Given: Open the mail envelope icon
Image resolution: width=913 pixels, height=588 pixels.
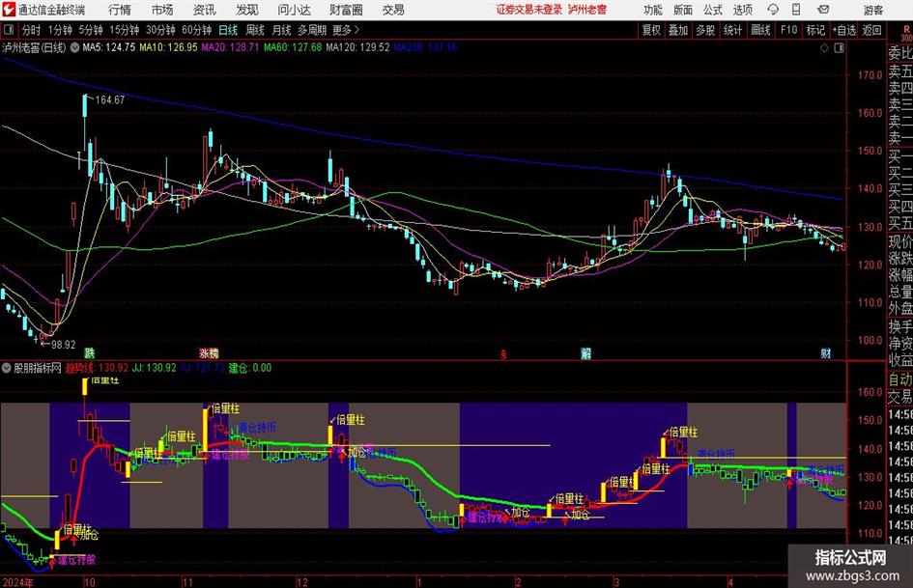Looking at the screenshot, I should [x=823, y=10].
